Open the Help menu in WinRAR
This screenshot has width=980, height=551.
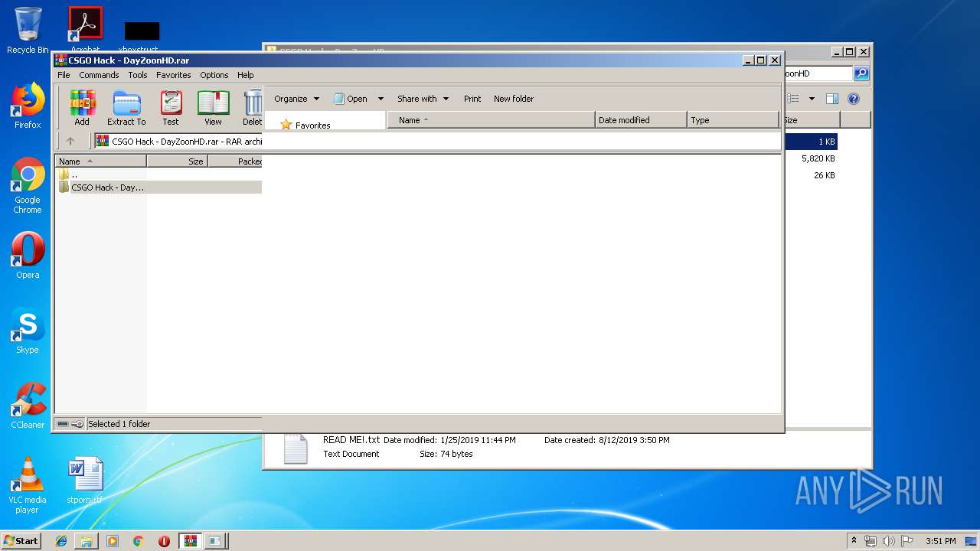tap(245, 75)
